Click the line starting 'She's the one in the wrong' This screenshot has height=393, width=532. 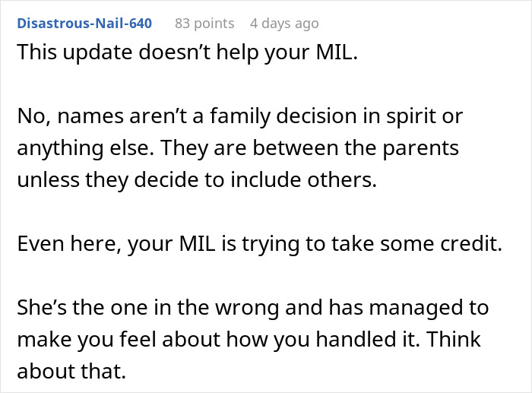253,308
